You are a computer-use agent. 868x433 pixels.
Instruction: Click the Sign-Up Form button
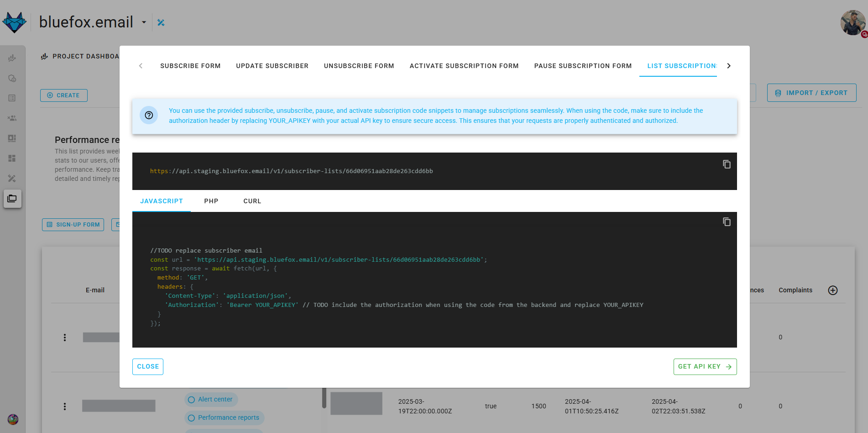pos(73,225)
